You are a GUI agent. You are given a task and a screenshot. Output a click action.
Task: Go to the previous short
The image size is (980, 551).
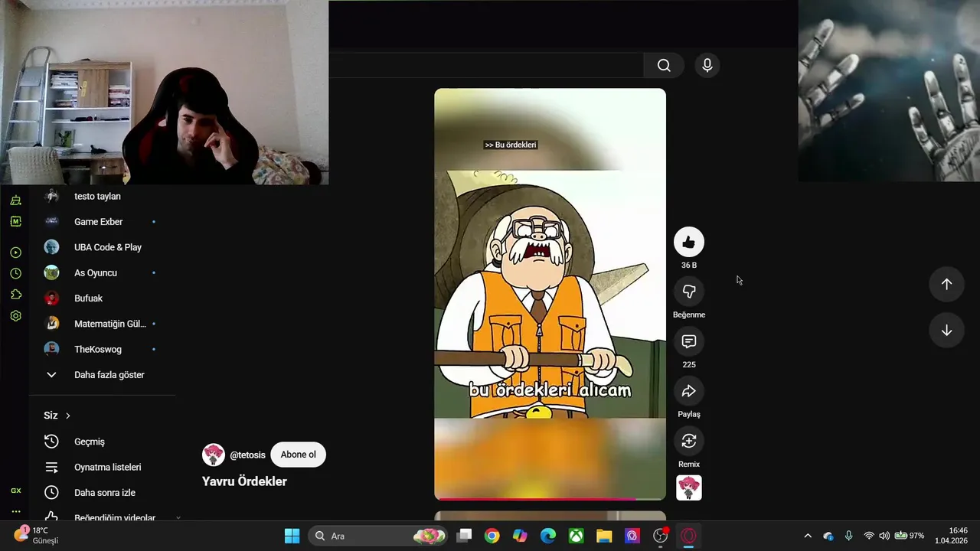(x=946, y=284)
